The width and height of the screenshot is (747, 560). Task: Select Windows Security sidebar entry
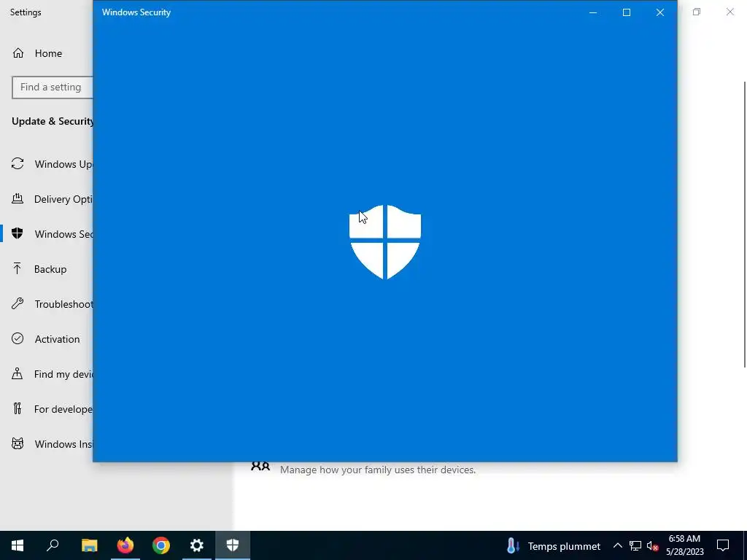[x=46, y=234]
